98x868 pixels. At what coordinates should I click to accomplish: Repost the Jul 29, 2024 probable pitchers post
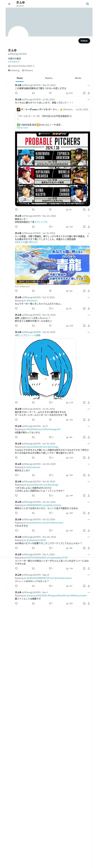pos(33,209)
